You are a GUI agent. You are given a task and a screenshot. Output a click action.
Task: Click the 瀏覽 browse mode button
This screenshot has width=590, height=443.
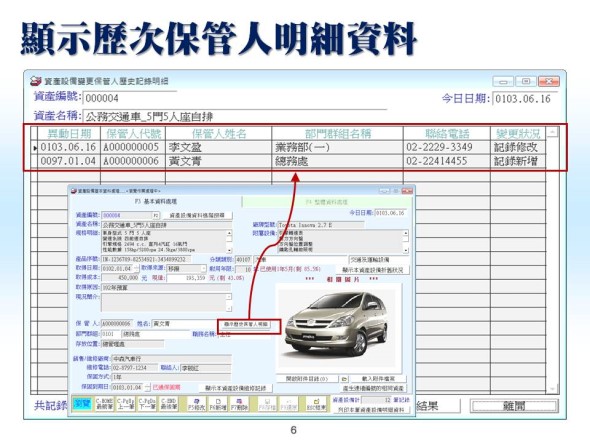click(x=82, y=404)
